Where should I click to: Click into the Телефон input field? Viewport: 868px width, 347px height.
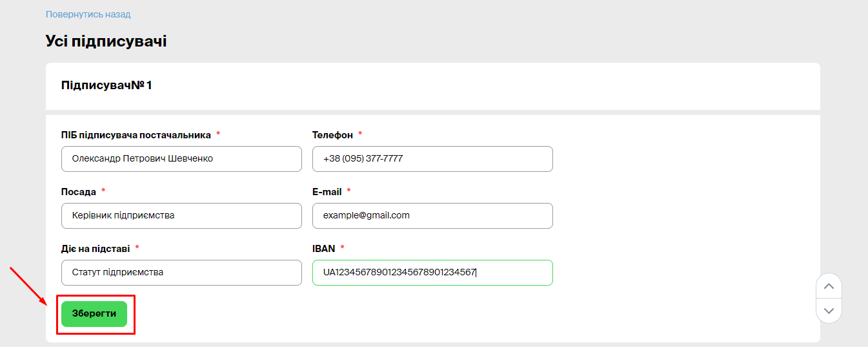pos(432,159)
